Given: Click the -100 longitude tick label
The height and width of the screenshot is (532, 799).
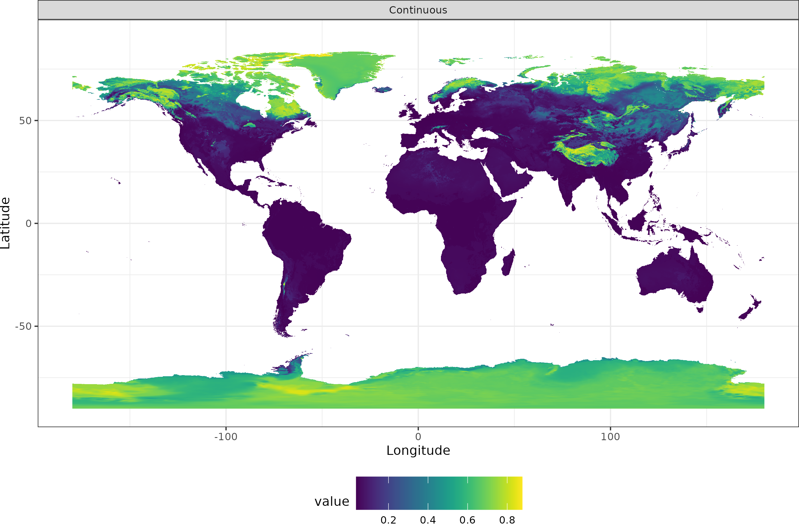Looking at the screenshot, I should point(226,437).
